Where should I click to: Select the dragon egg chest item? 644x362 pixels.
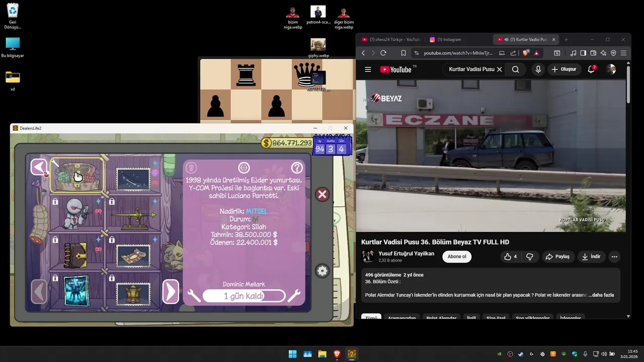(77, 176)
